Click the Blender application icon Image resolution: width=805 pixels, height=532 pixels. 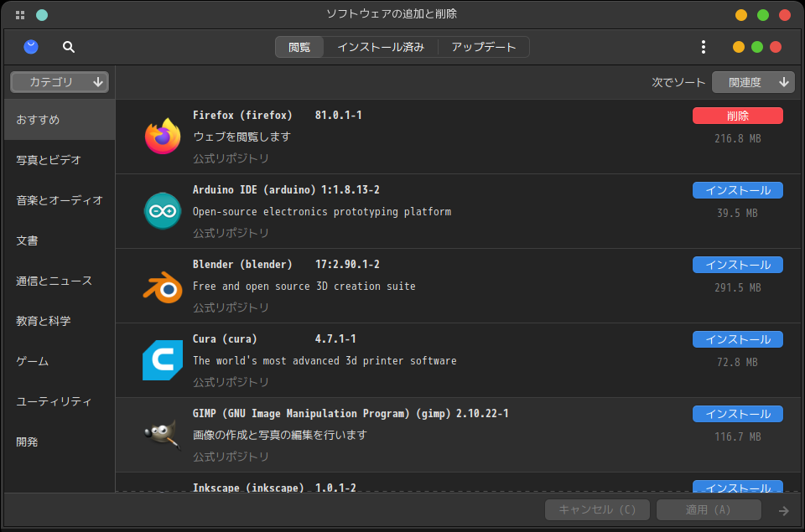[x=162, y=287]
